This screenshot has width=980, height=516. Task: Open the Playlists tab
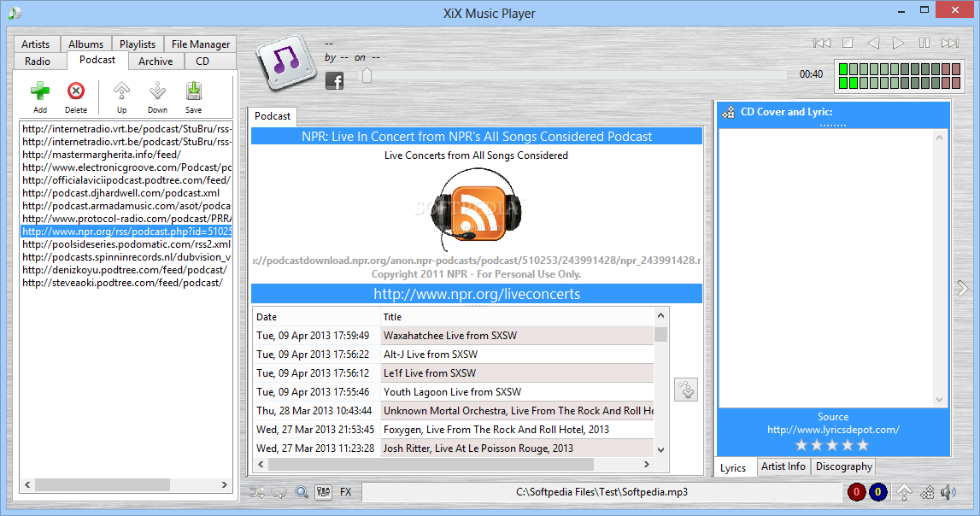coord(138,44)
